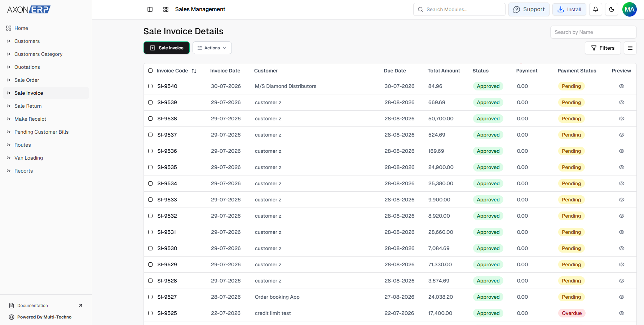Sort by Invoice Code arrows
This screenshot has height=325, width=644.
194,71
